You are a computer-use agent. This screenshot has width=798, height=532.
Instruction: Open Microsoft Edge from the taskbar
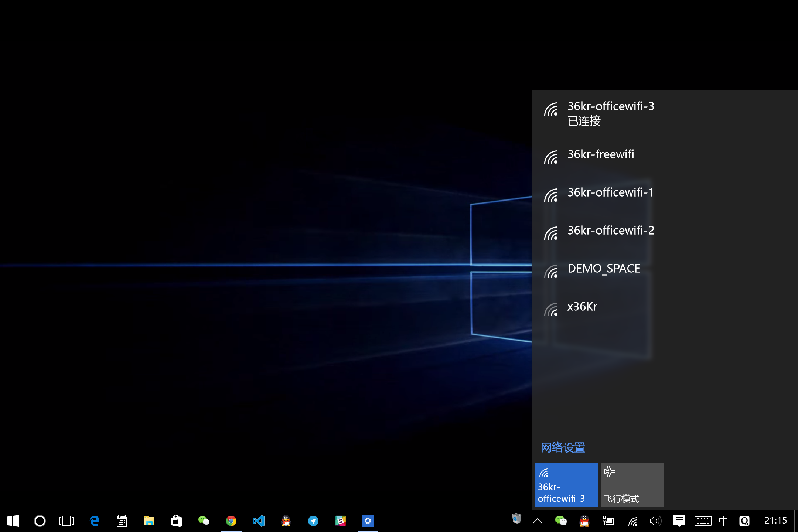click(94, 521)
